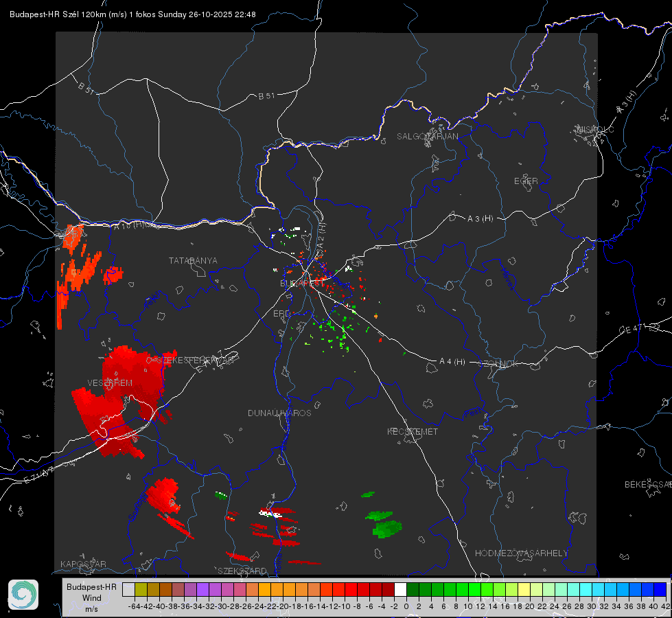This screenshot has height=618, width=672.
Task: Click the HÓDMEZŐVÁSÁRHELY city label
Action: point(522,553)
